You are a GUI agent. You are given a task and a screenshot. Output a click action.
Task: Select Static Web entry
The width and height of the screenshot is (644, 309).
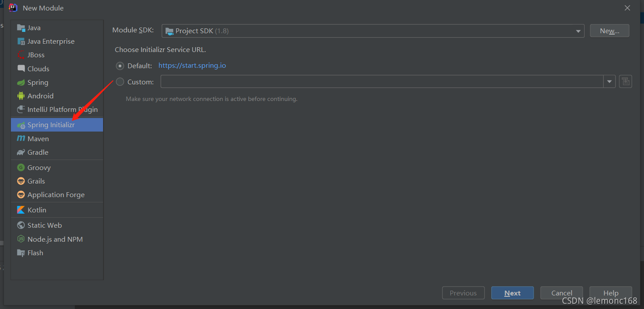57,225
